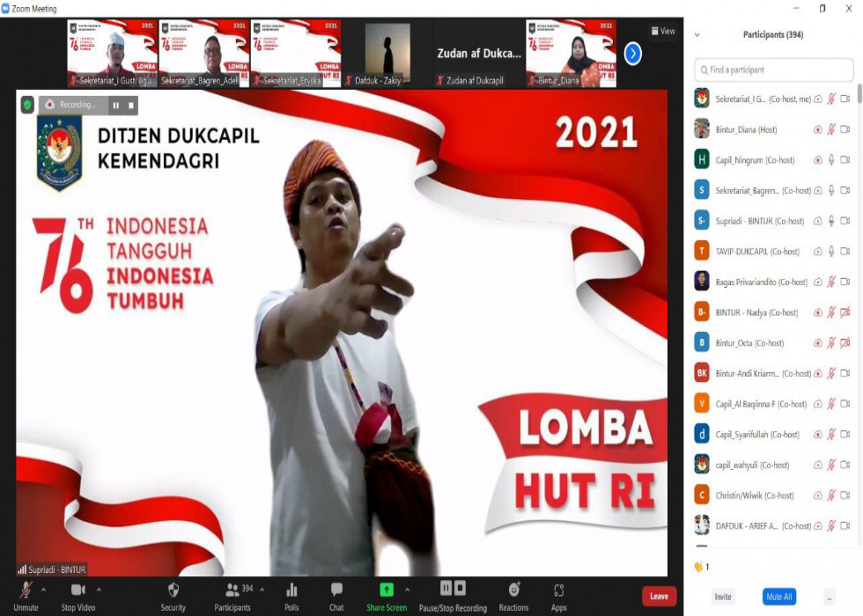The width and height of the screenshot is (863, 616).
Task: Collapse the Participants panel header chevron
Action: click(697, 35)
